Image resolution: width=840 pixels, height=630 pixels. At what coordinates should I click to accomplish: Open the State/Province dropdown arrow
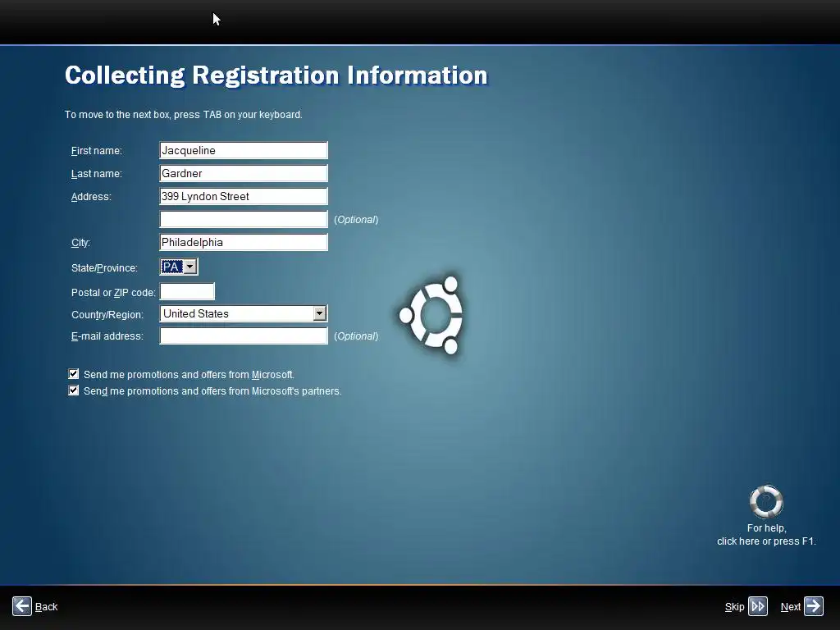pyautogui.click(x=190, y=267)
